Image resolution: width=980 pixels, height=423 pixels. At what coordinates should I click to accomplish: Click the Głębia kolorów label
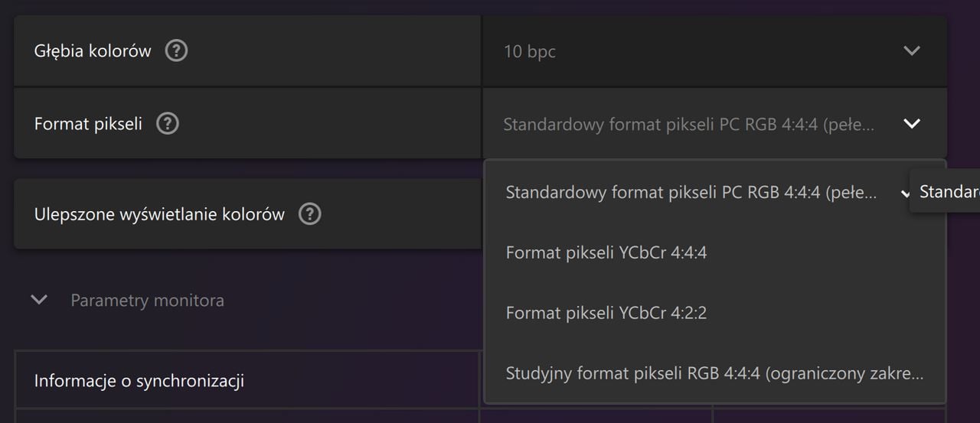point(93,51)
